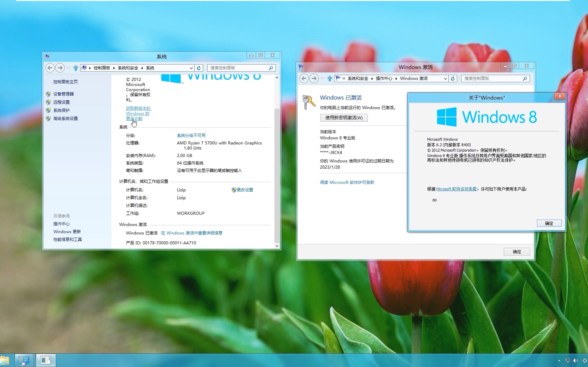588x367 pixels.
Task: Click the « overflow chevron in the Windows 激活 address bar
Action: (x=344, y=78)
